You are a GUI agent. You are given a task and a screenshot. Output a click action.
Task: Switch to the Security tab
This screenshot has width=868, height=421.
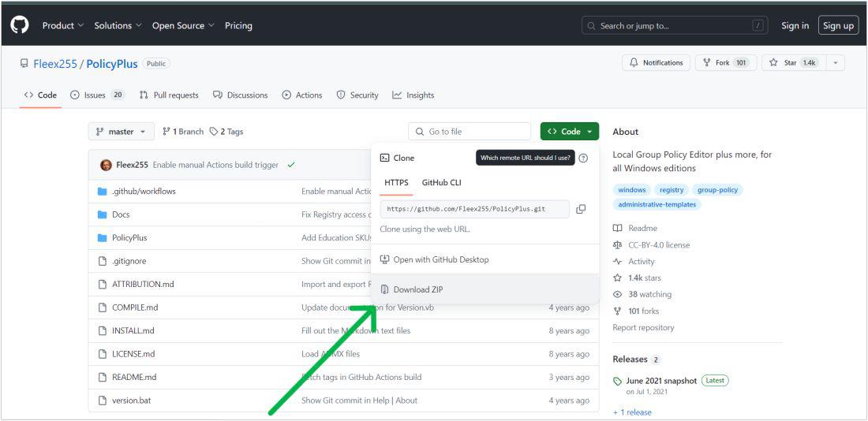click(x=357, y=95)
